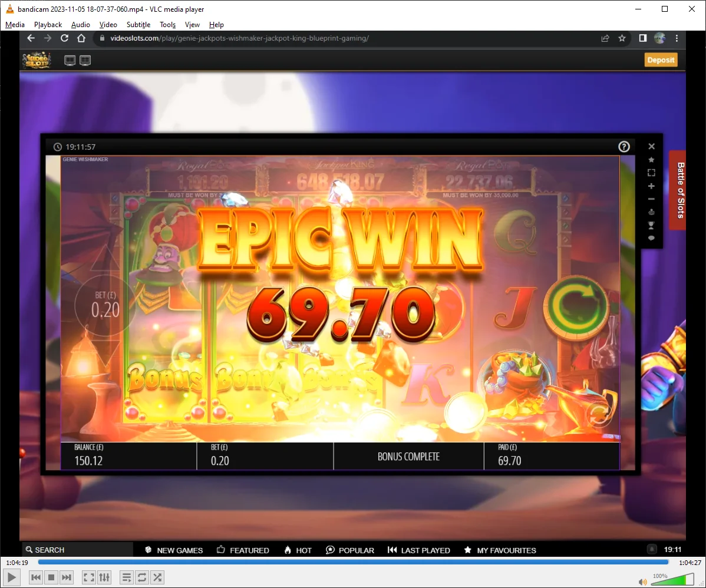This screenshot has width=706, height=588.
Task: Toggle VLC fullscreen mode
Action: pos(89,577)
